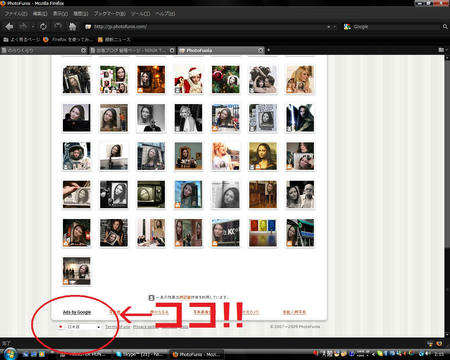450x360 pixels.
Task: Click the system tray clock
Action: click(439, 354)
